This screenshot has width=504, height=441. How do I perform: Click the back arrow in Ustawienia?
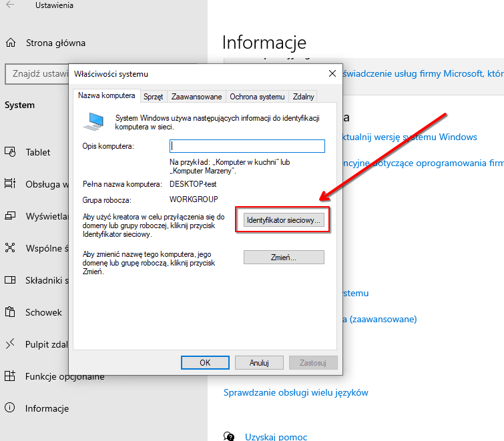coord(10,6)
